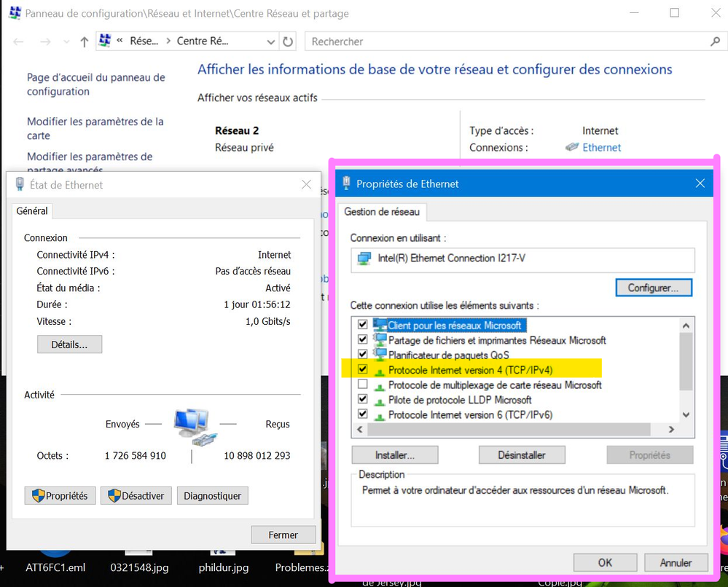Expand the breadcrumb chevron after Rése...

click(x=168, y=42)
